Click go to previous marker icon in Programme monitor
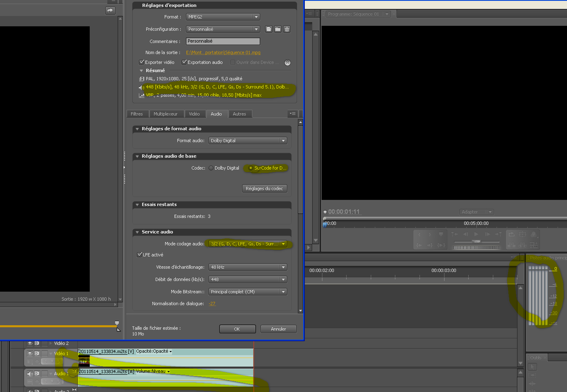The height and width of the screenshot is (392, 567). (454, 234)
